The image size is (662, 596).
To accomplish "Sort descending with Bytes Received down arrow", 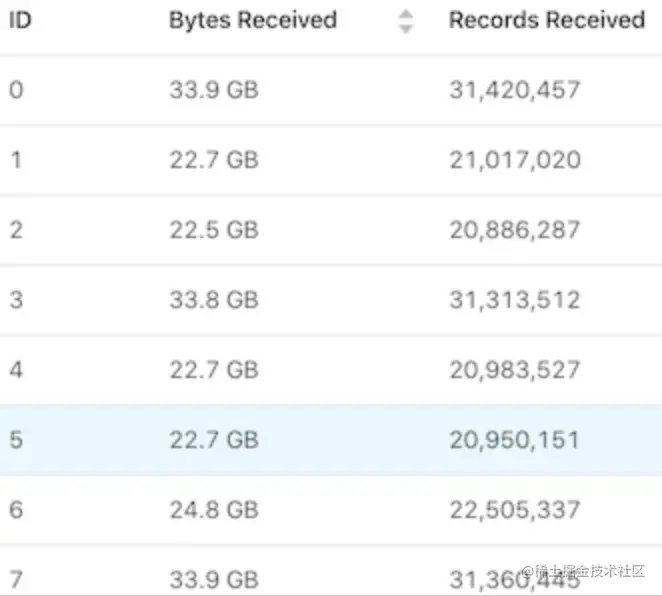I will 406,29.
